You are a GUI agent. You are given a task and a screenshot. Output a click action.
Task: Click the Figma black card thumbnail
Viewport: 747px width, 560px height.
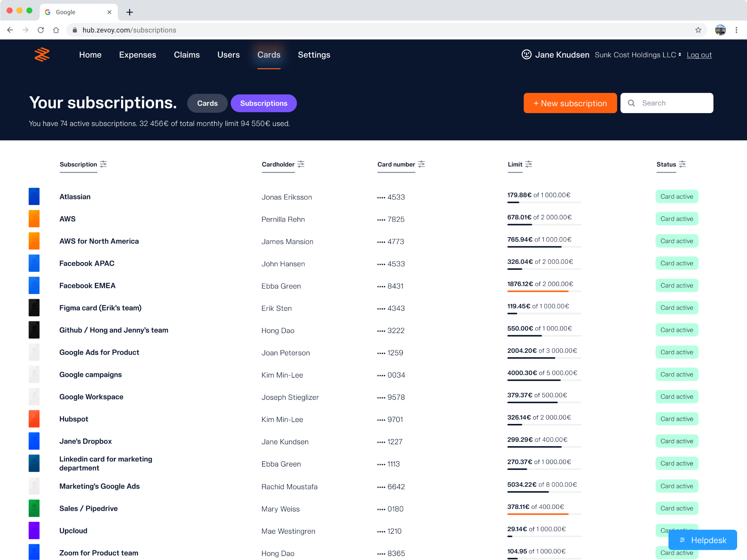click(34, 308)
